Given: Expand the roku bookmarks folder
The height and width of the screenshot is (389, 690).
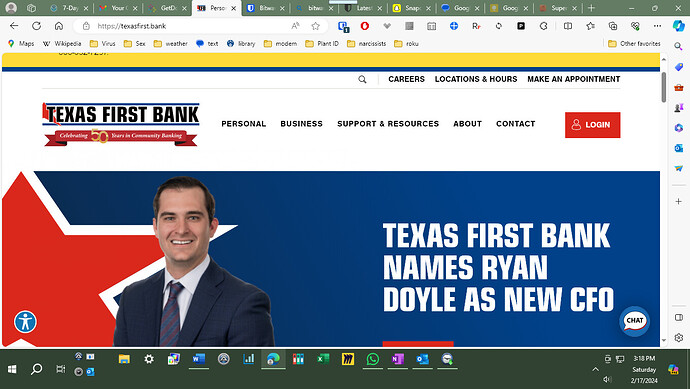Looking at the screenshot, I should coord(407,44).
